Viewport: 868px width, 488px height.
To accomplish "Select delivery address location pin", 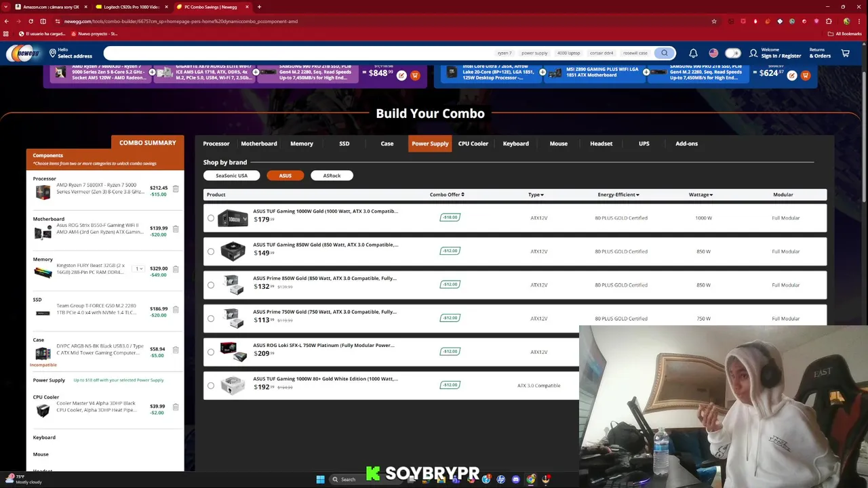I will [x=52, y=53].
